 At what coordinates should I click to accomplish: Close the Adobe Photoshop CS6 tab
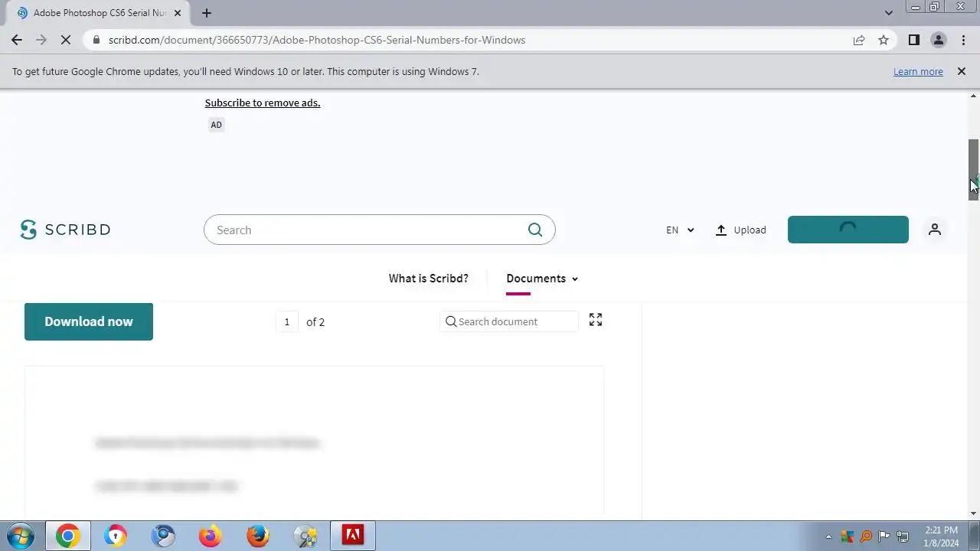click(178, 13)
